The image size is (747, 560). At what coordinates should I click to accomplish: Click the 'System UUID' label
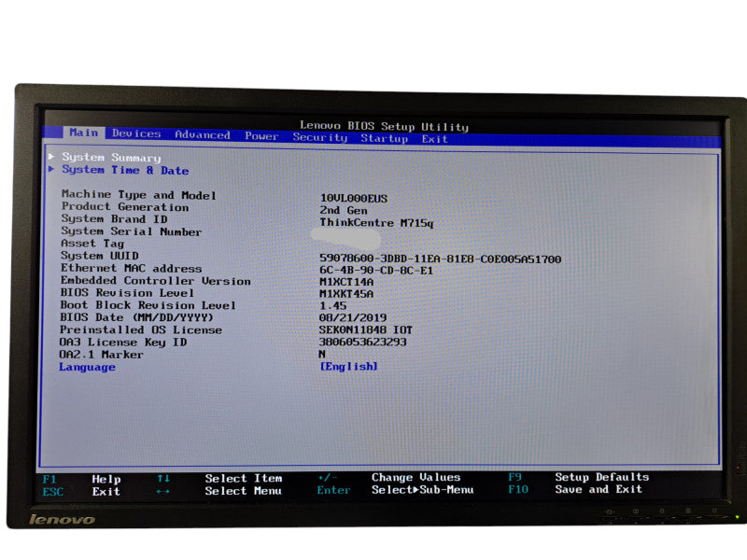point(100,256)
